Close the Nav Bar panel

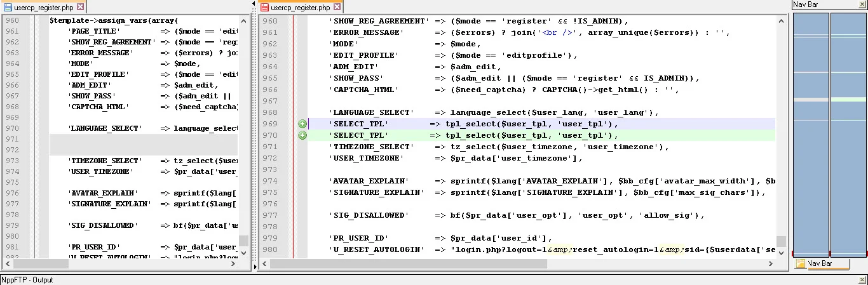point(862,4)
